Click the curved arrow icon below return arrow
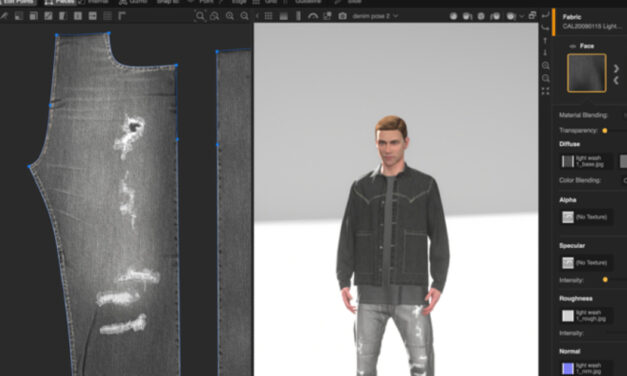This screenshot has width=627, height=376. 545,28
